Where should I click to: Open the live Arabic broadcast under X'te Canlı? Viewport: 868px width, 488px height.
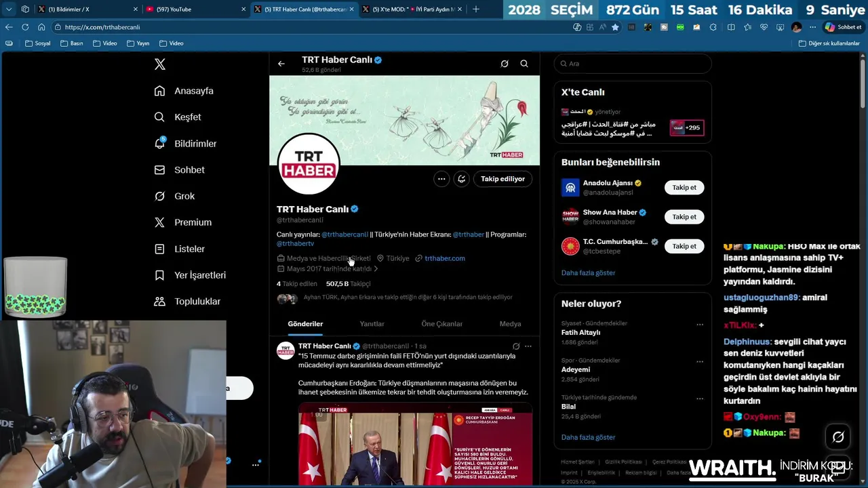point(632,123)
